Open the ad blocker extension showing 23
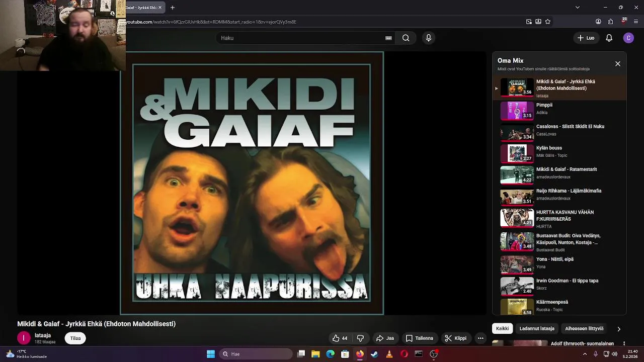644x362 pixels. 624,21
